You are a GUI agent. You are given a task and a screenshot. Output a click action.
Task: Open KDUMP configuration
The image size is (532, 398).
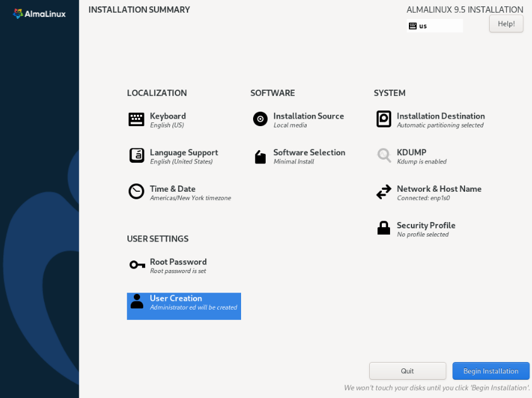tap(411, 152)
